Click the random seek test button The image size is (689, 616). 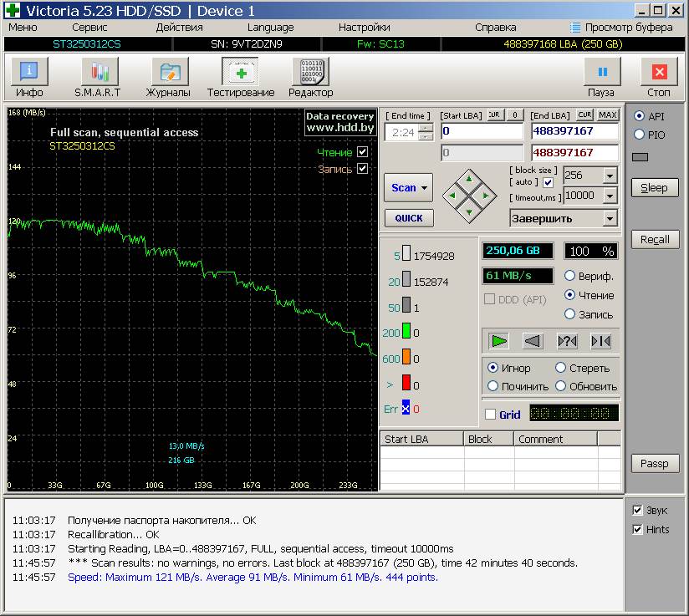click(x=567, y=341)
